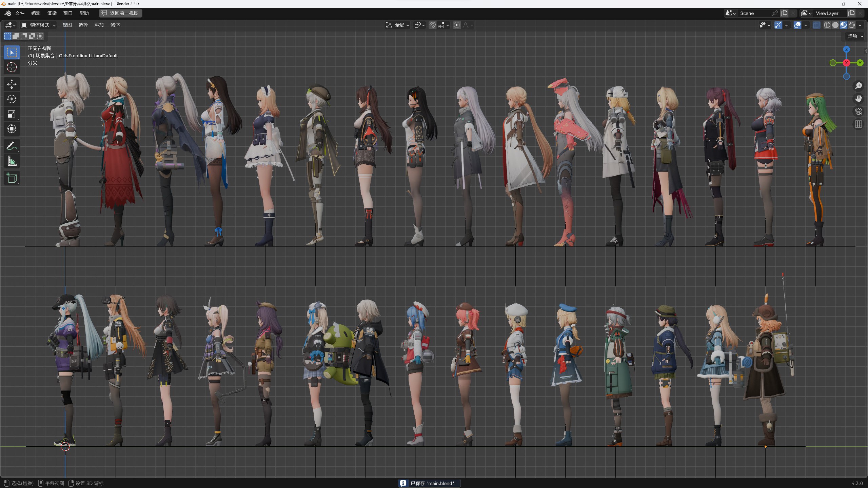Set selection mode to Set (new)
This screenshot has width=868, height=488.
point(7,36)
